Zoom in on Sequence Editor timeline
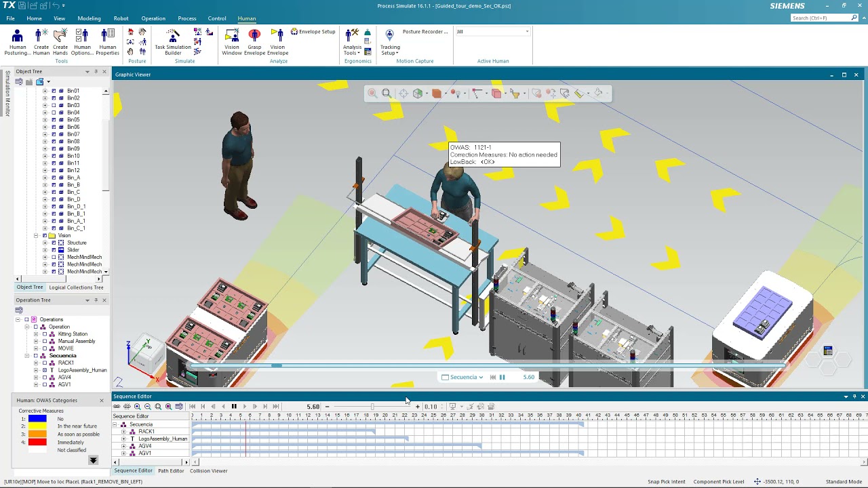Viewport: 868px width, 488px height. pos(137,407)
